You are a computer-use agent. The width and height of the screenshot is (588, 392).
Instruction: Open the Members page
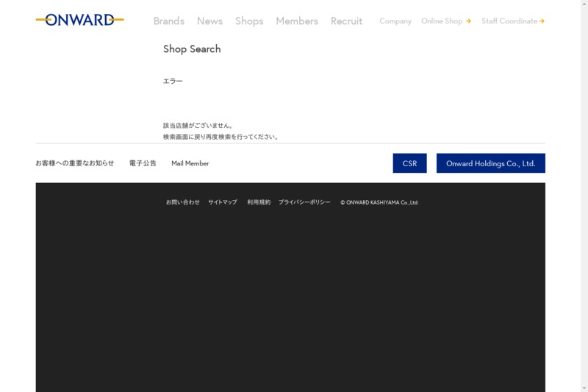click(x=297, y=21)
